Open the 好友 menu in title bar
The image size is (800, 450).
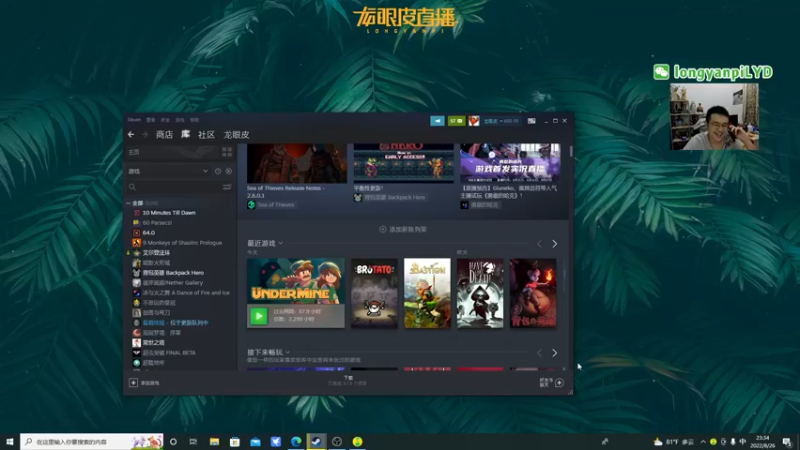(165, 120)
